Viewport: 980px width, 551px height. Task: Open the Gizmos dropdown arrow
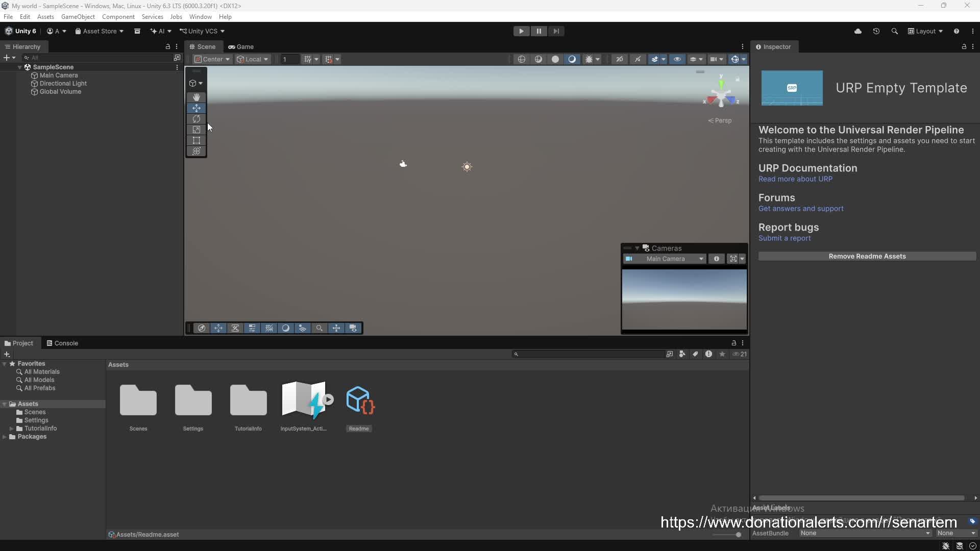pos(744,59)
